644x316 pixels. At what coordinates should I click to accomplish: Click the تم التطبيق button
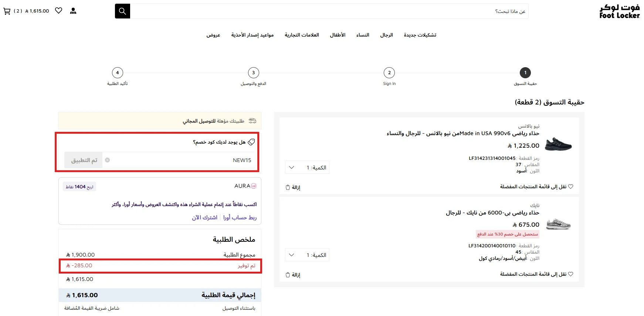(84, 160)
